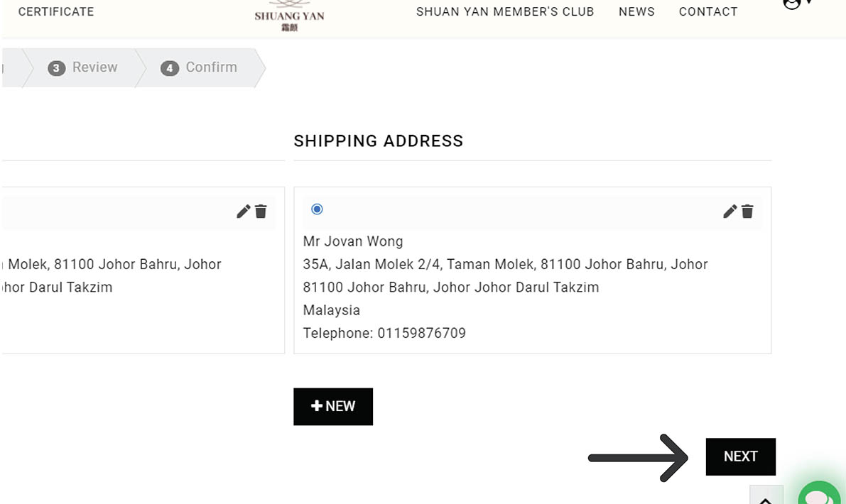Screen dimensions: 846x504
Task: Click the telephone number 01159876709
Action: (421, 333)
